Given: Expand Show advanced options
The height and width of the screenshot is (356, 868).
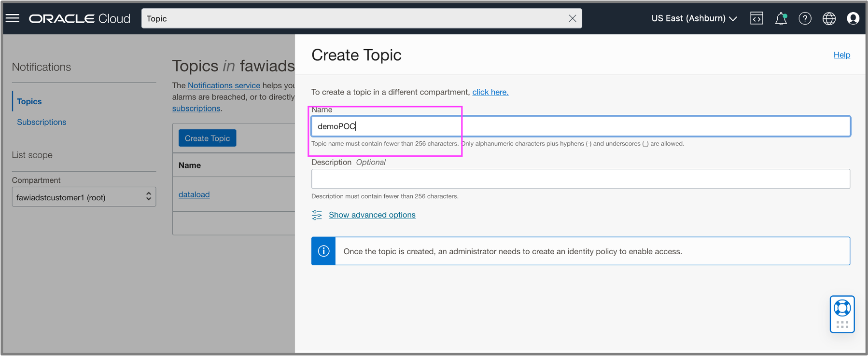Looking at the screenshot, I should click(x=372, y=215).
